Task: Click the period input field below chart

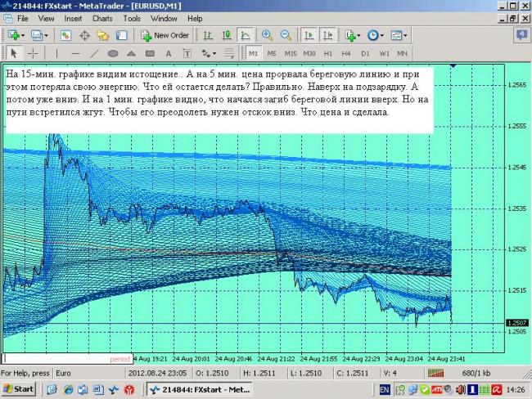Action: pyautogui.click(x=67, y=359)
